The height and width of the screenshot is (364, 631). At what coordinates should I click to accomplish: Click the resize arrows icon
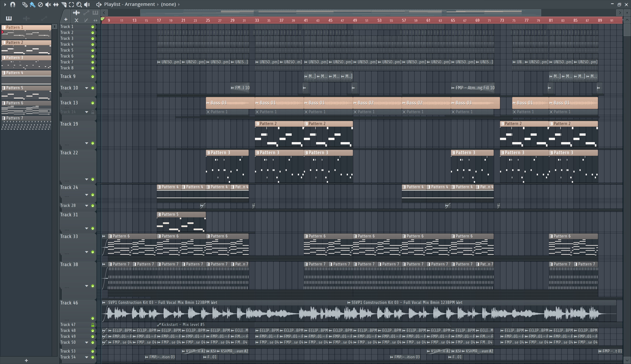(x=95, y=20)
